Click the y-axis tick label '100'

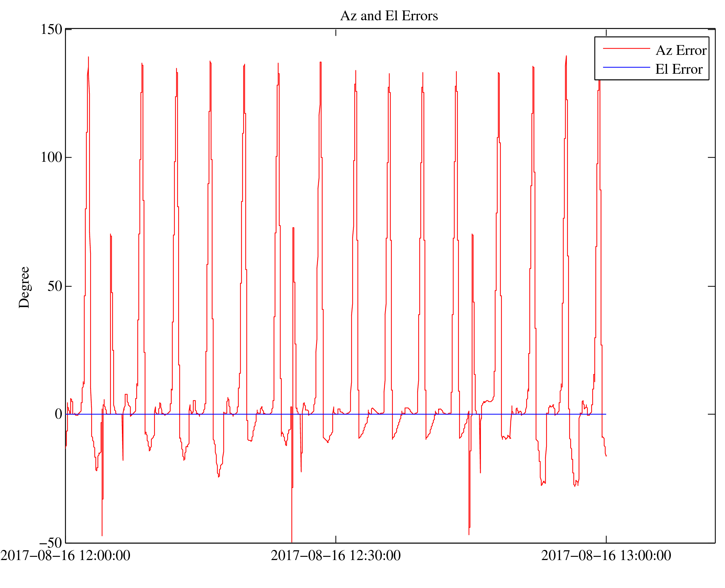pos(51,158)
